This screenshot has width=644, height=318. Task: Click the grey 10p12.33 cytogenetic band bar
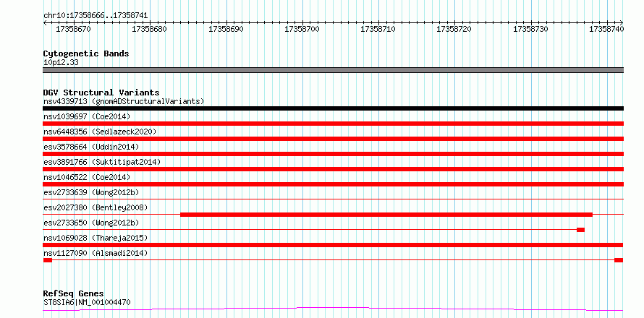[x=333, y=70]
